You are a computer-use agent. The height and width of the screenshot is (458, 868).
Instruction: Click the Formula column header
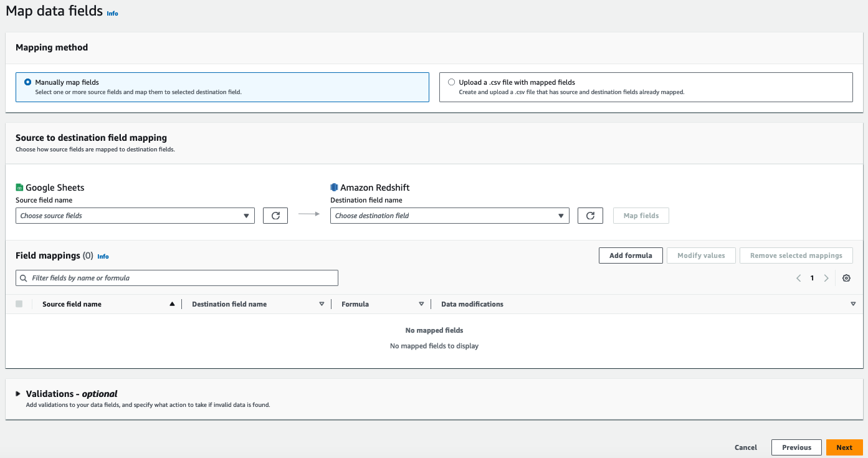tap(355, 304)
